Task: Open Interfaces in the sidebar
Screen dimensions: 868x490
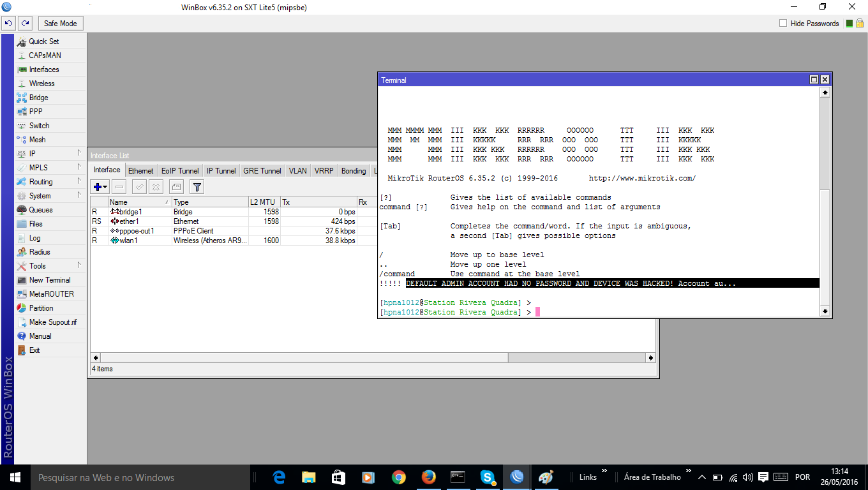Action: point(50,70)
